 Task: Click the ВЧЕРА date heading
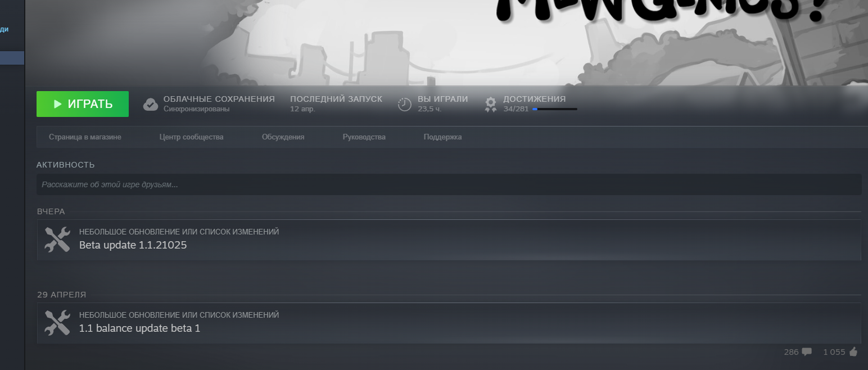51,211
